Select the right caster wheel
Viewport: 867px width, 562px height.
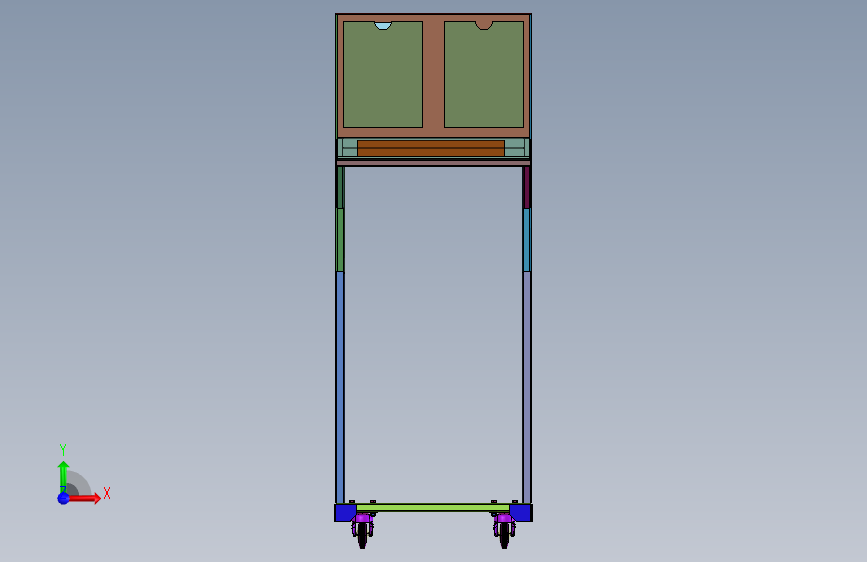point(504,534)
